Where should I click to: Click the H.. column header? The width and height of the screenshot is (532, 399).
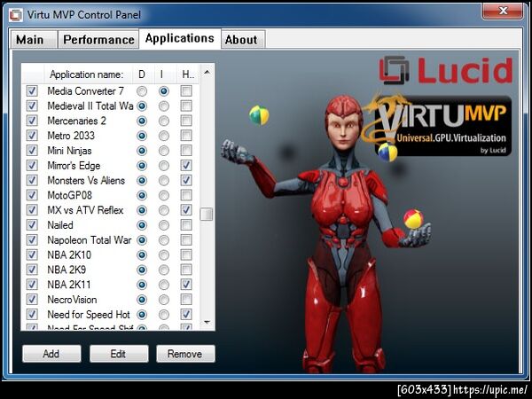click(x=188, y=74)
